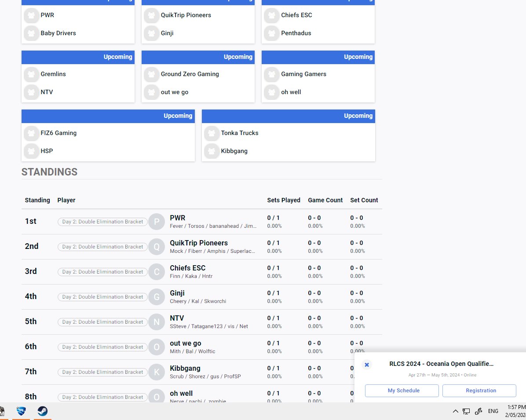
Task: Click the My Schedule button
Action: (402, 391)
